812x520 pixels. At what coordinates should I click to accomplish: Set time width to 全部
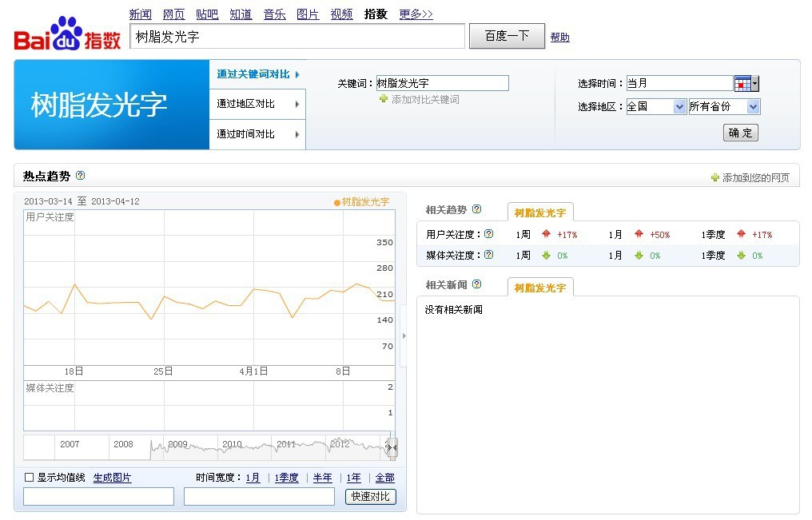tap(384, 478)
